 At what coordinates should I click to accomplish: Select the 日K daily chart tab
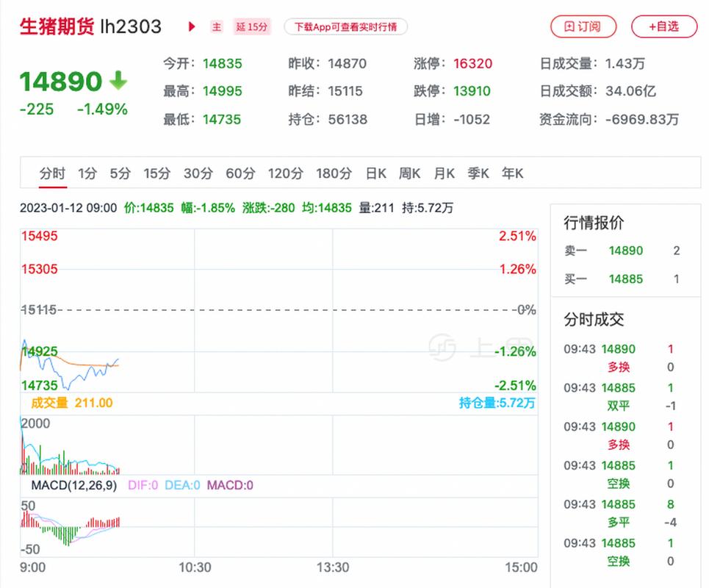(x=375, y=173)
